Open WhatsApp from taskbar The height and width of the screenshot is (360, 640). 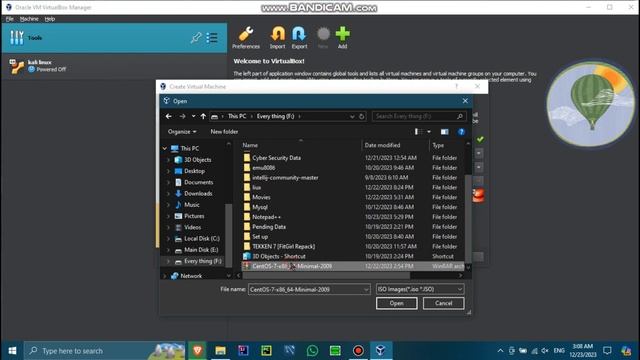(312, 351)
